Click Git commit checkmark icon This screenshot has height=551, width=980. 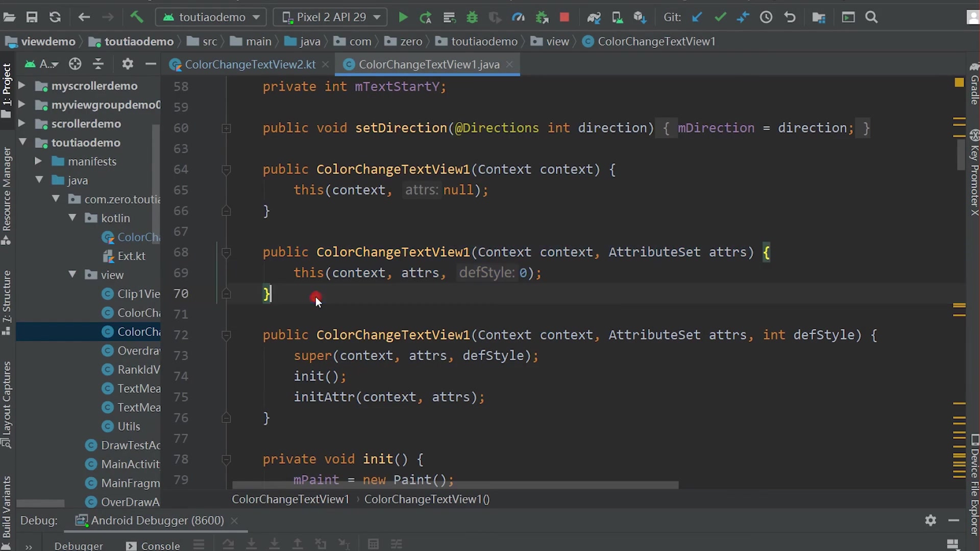click(720, 17)
